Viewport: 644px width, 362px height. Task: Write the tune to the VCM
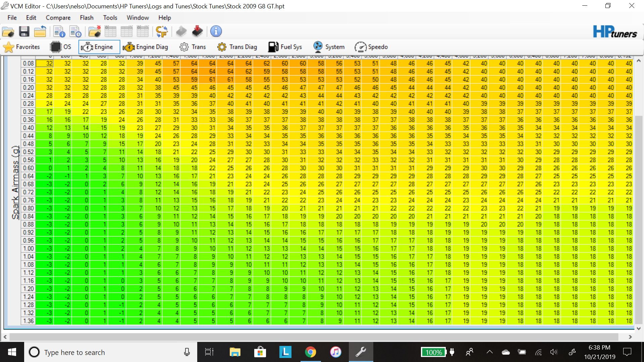(x=198, y=31)
